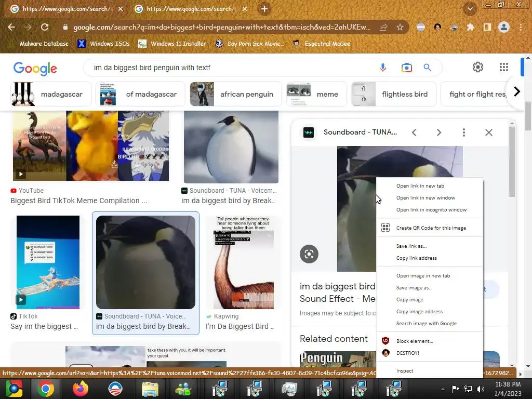Viewport: 532px width, 399px height.
Task: Open the Windows ISOs bookmark
Action: coord(104,44)
